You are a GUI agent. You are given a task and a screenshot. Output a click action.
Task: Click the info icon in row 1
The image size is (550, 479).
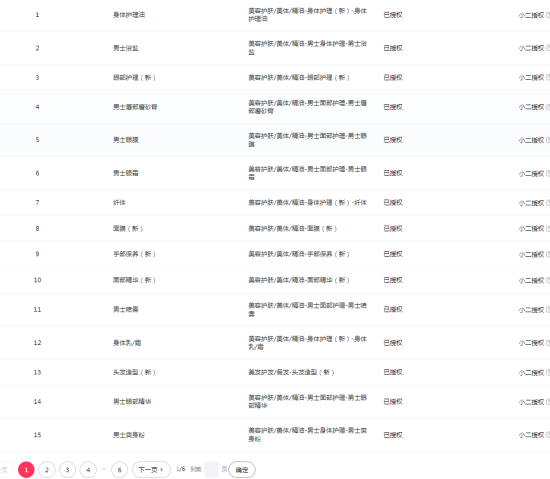(548, 15)
